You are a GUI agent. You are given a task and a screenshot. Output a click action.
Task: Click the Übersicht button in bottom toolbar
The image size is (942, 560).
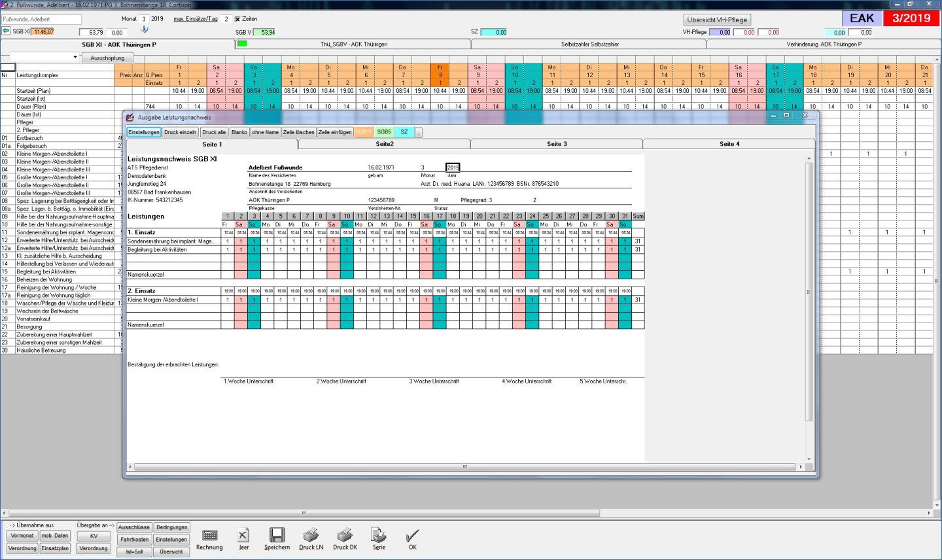[x=172, y=551]
